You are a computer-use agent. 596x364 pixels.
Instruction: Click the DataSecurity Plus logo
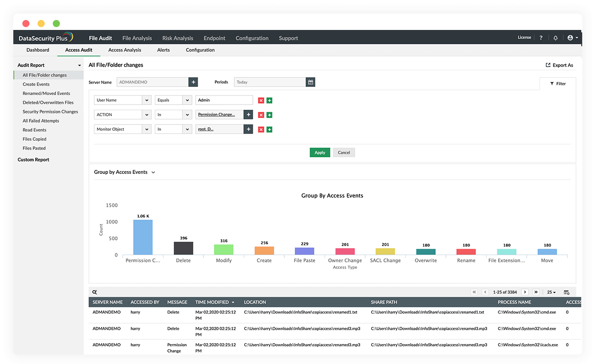[46, 38]
